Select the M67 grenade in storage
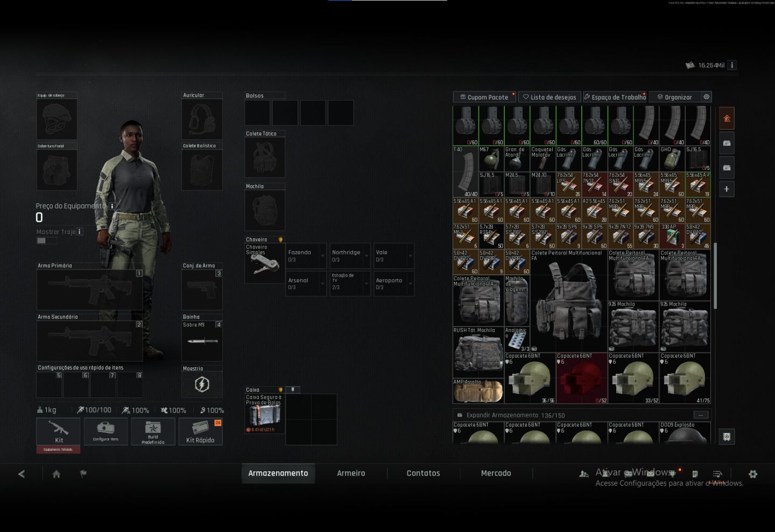Image resolution: width=775 pixels, height=532 pixels. point(491,159)
